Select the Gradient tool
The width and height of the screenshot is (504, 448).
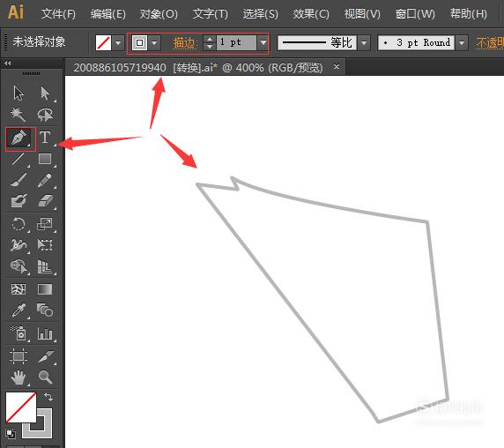point(45,289)
